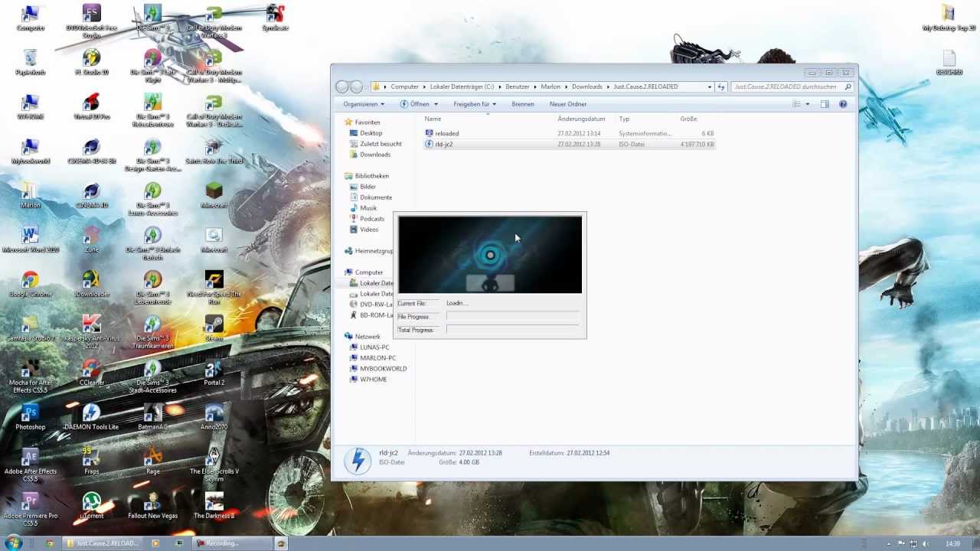This screenshot has width=980, height=551.
Task: Select MARLON-PC under Netzwerk
Action: (372, 358)
